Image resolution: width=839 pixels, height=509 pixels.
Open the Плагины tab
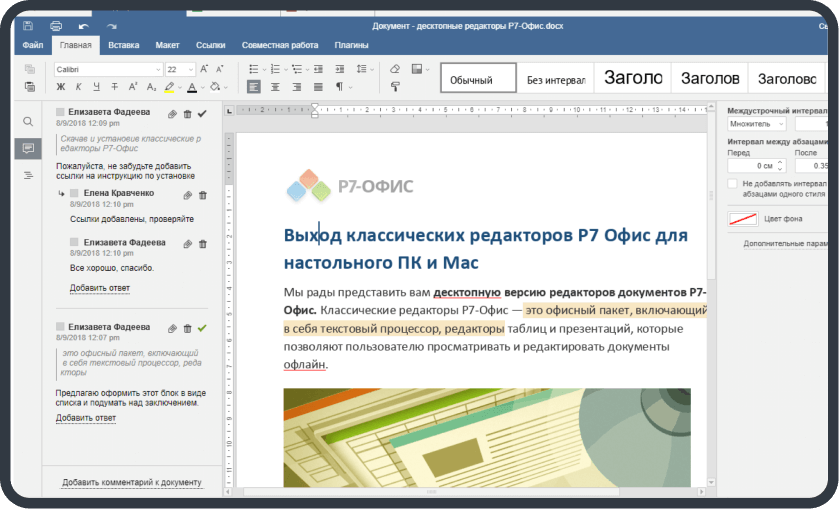coord(352,45)
